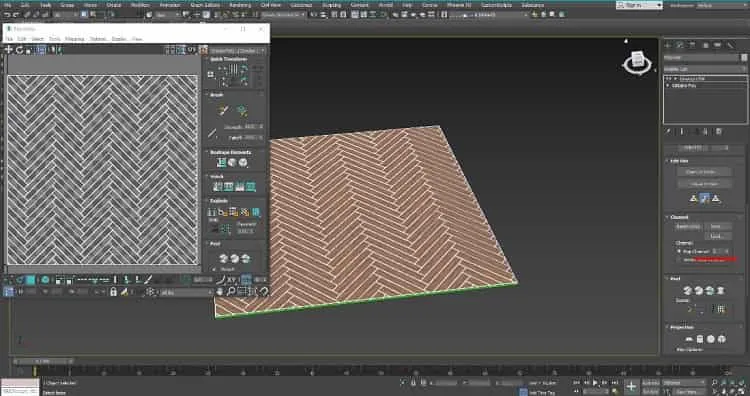Image resolution: width=750 pixels, height=396 pixels.
Task: Collapse the Projection rollout
Action: 682,327
